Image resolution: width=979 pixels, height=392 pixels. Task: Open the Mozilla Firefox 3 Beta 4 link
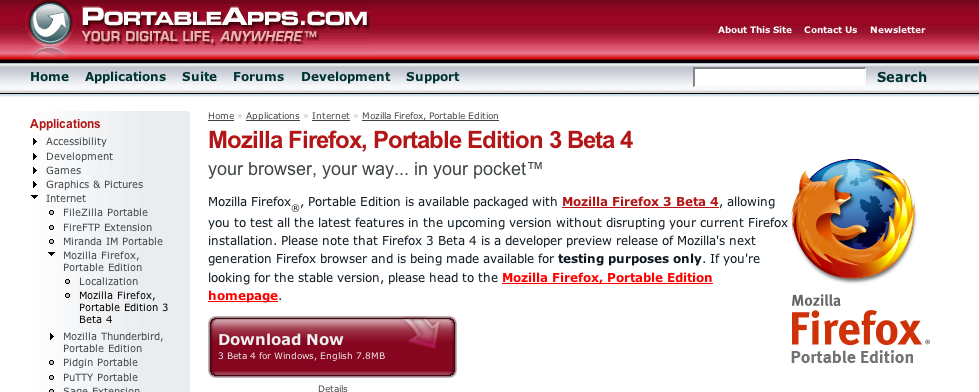coord(641,202)
